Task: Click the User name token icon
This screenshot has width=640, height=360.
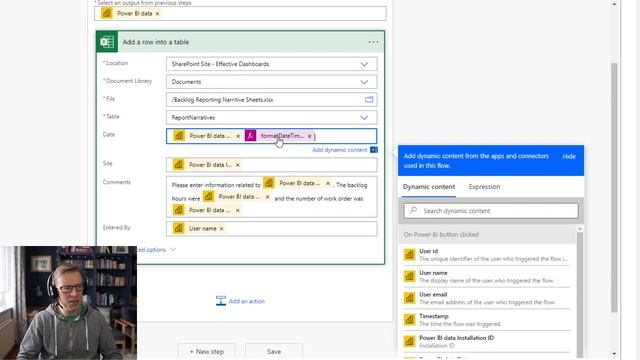Action: (x=178, y=228)
